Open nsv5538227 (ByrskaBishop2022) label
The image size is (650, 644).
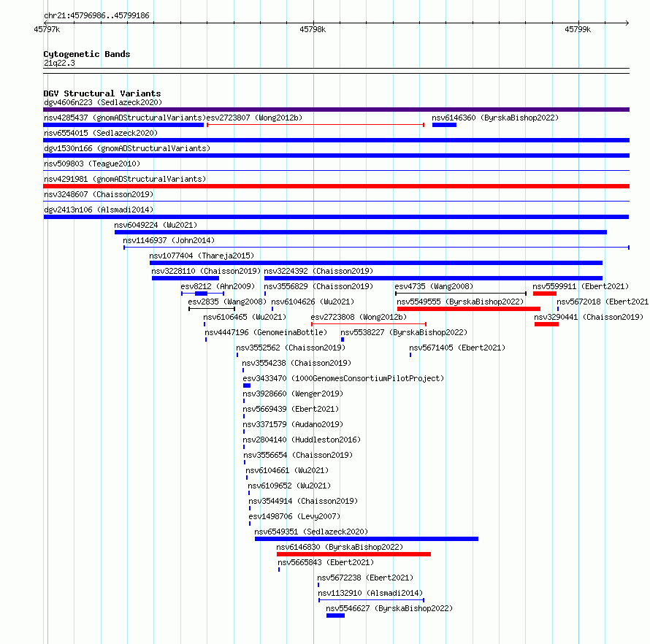pos(404,332)
